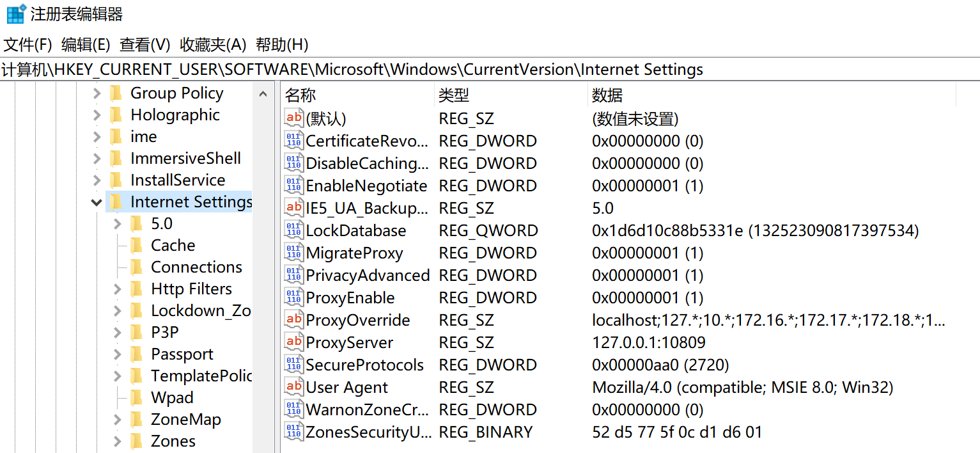Expand the Holographic key
980x453 pixels.
coord(97,115)
